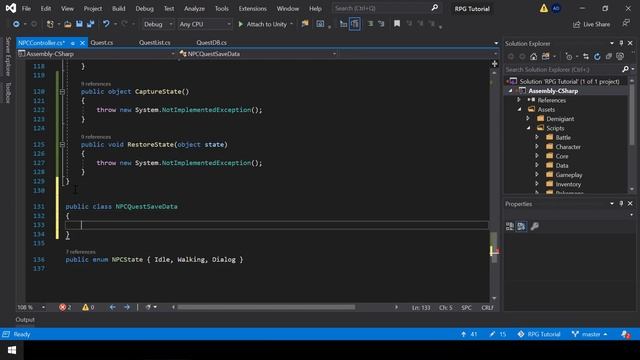640x360 pixels.
Task: Switch to the QuestList.cs tab
Action: click(x=154, y=42)
